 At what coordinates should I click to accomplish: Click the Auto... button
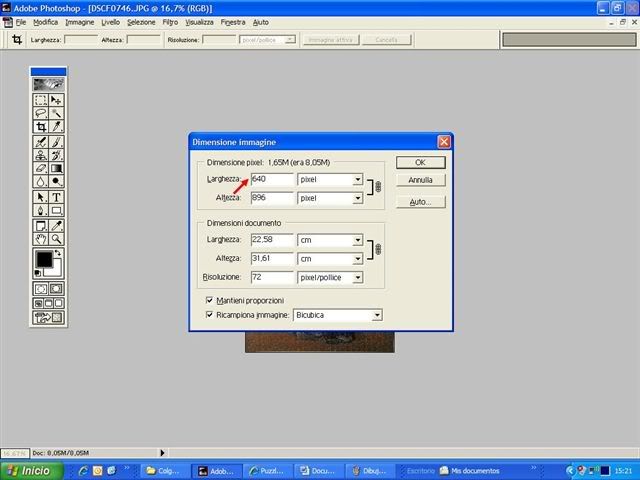click(420, 202)
